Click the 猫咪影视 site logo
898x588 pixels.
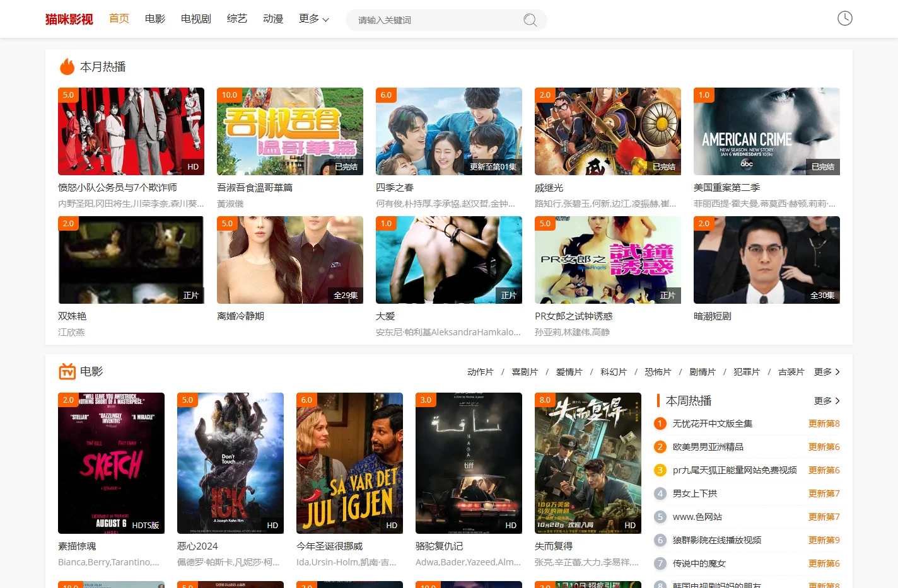(x=69, y=19)
